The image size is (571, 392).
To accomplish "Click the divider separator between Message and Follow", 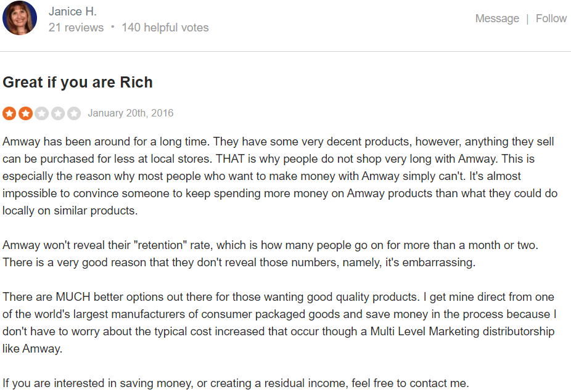I will click(x=527, y=18).
